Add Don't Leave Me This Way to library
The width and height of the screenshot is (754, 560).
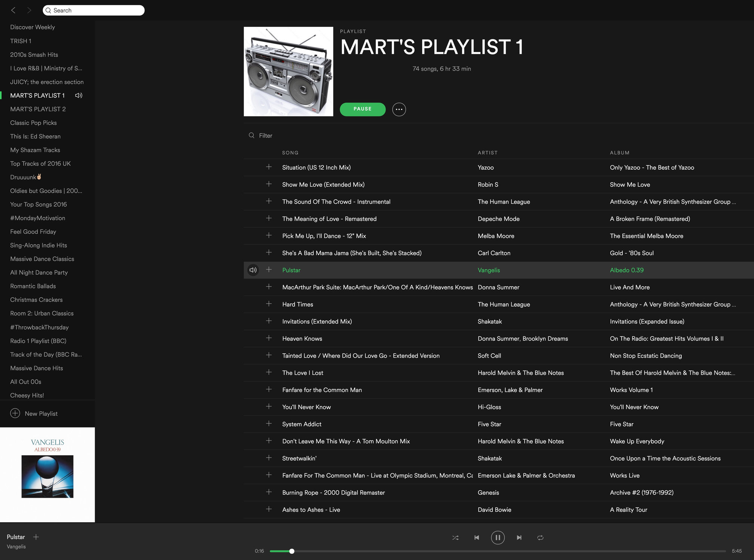click(269, 440)
